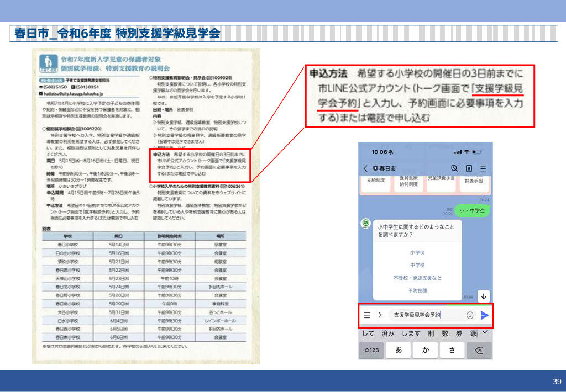Click the 春日北小学校 table cell
Viewport: 566px width, 392px height.
click(x=67, y=287)
